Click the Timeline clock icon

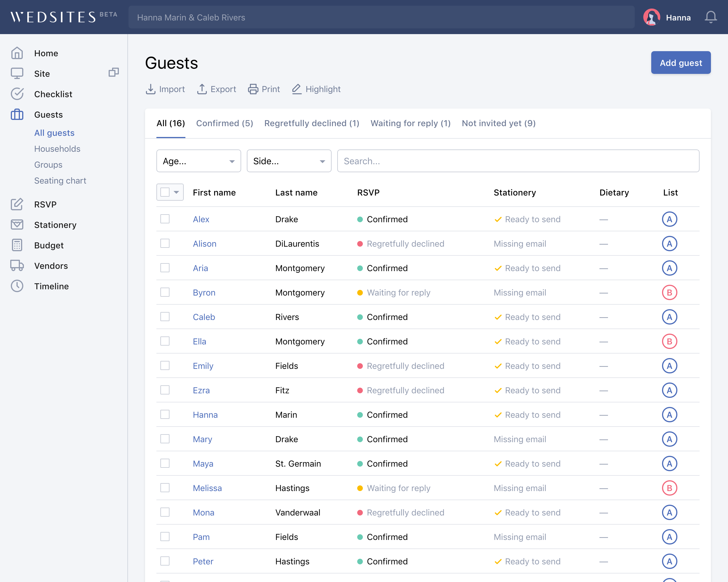tap(17, 286)
